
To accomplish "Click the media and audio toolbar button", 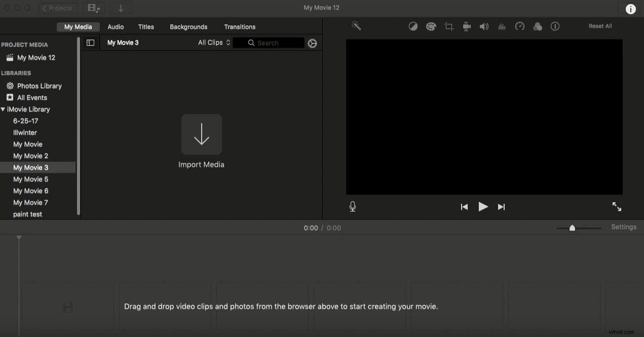I will (x=94, y=8).
